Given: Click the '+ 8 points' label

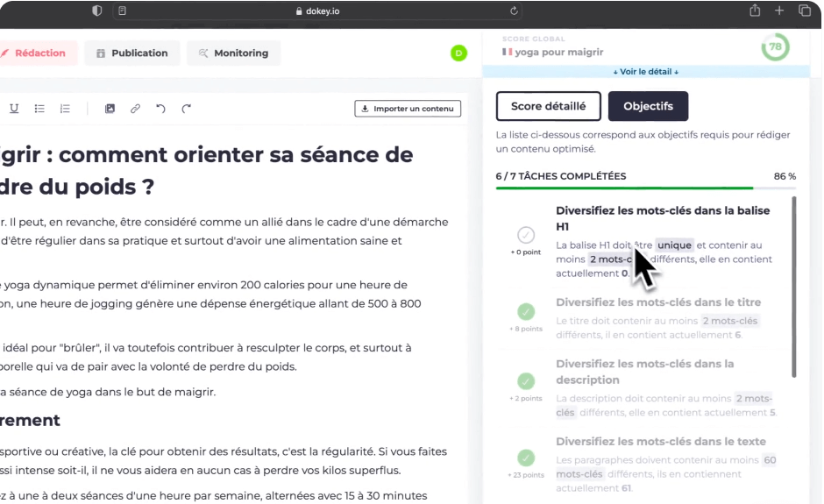Looking at the screenshot, I should [x=525, y=329].
